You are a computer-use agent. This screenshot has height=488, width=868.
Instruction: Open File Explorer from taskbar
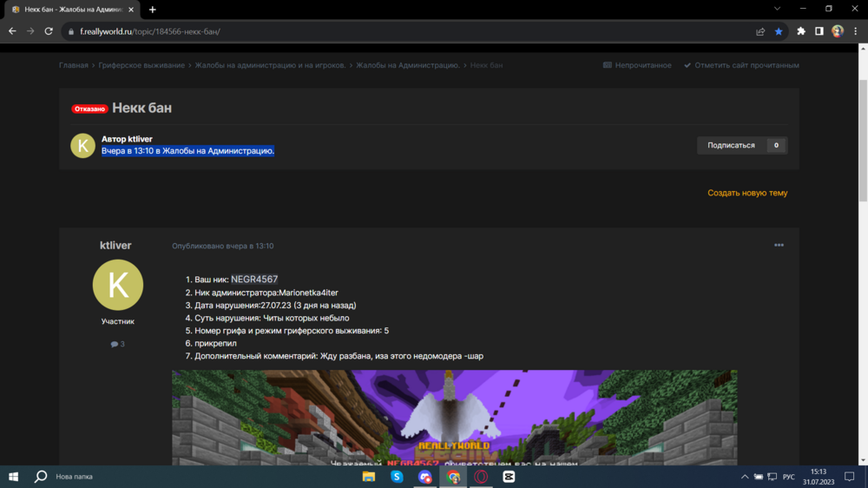coord(369,477)
